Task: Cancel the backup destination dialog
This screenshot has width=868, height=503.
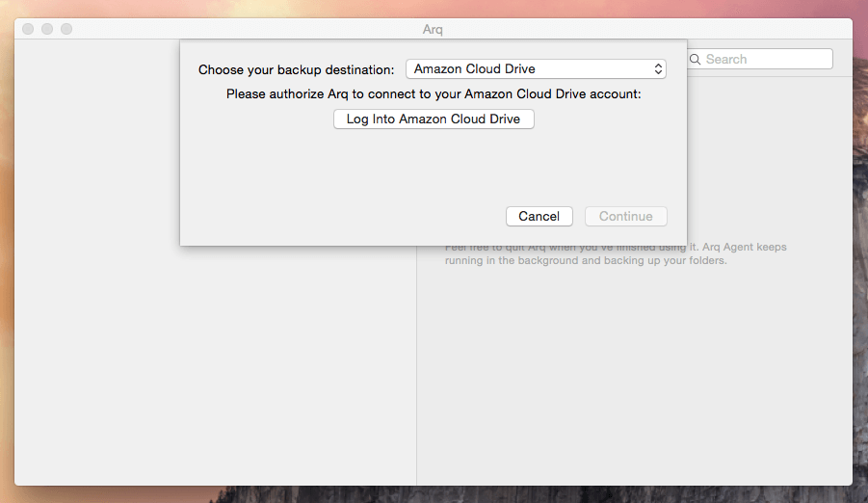Action: [x=539, y=216]
